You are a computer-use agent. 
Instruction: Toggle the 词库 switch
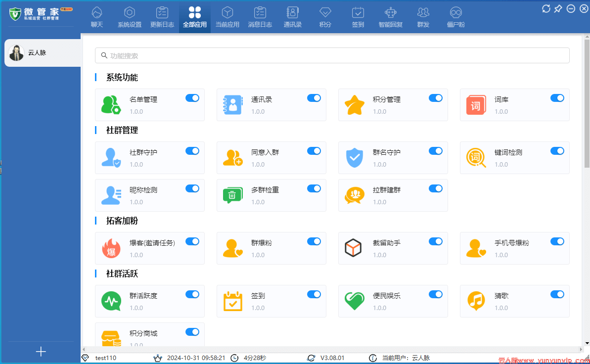pyautogui.click(x=557, y=98)
